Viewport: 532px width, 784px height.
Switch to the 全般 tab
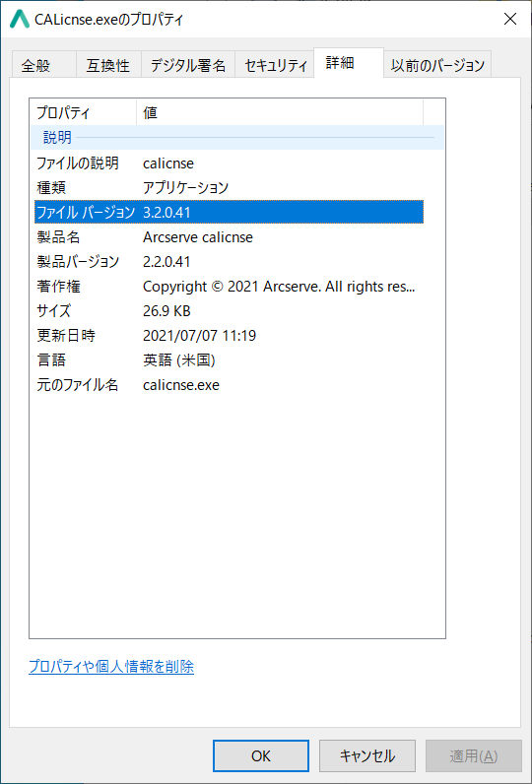[x=43, y=65]
